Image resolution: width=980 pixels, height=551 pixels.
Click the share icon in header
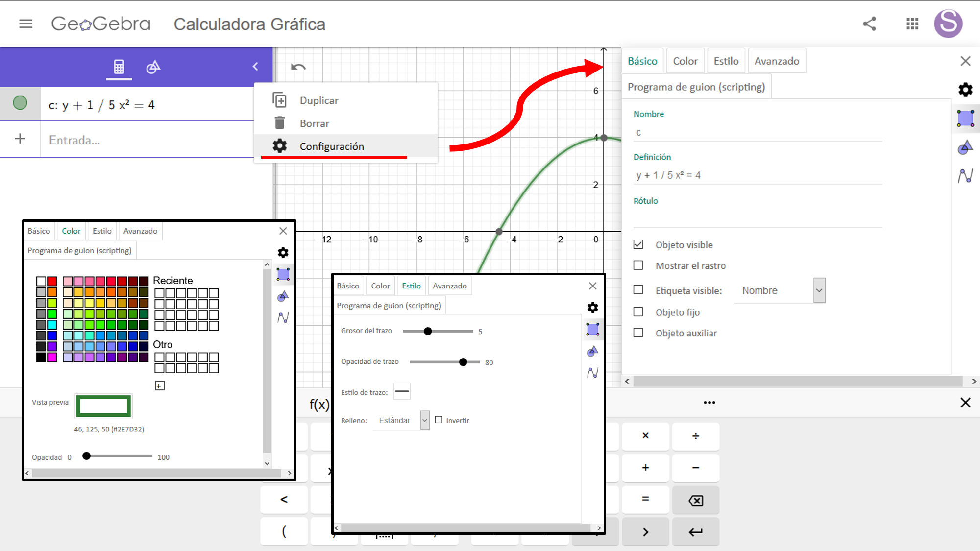tap(869, 24)
